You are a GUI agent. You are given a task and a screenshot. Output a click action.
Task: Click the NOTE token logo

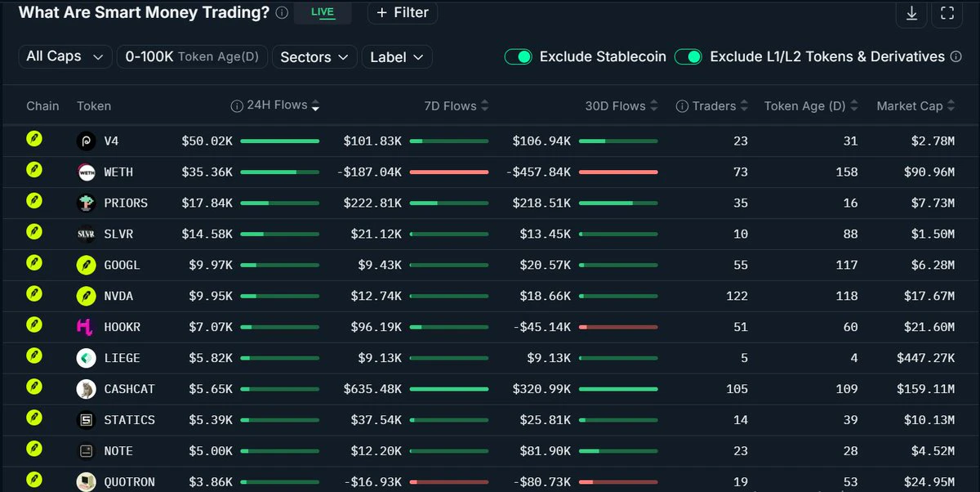pos(86,451)
